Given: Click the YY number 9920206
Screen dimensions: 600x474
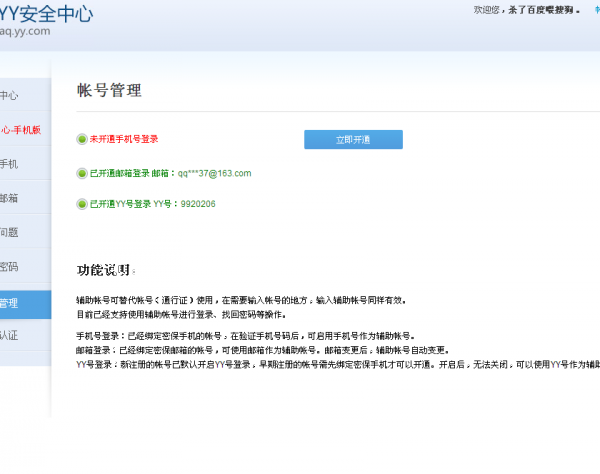Looking at the screenshot, I should pos(198,204).
